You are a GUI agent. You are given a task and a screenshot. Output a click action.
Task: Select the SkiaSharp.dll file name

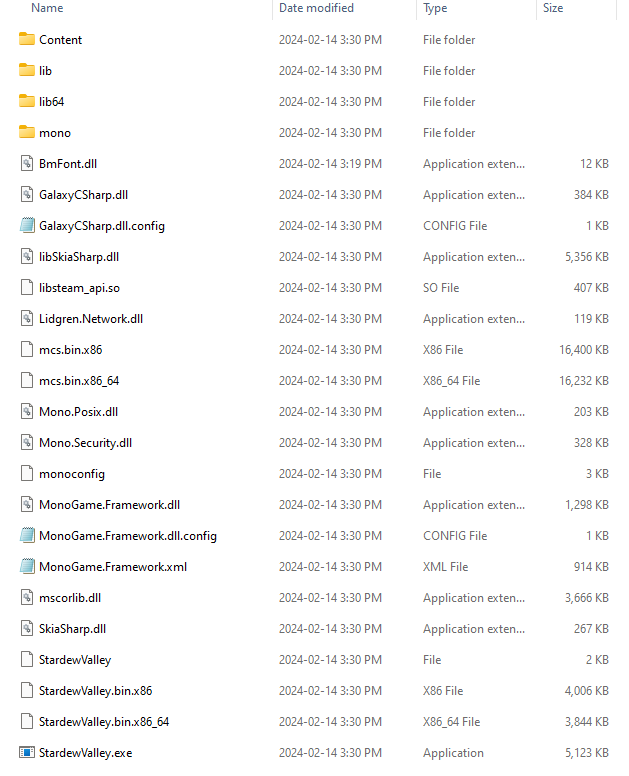(x=73, y=629)
